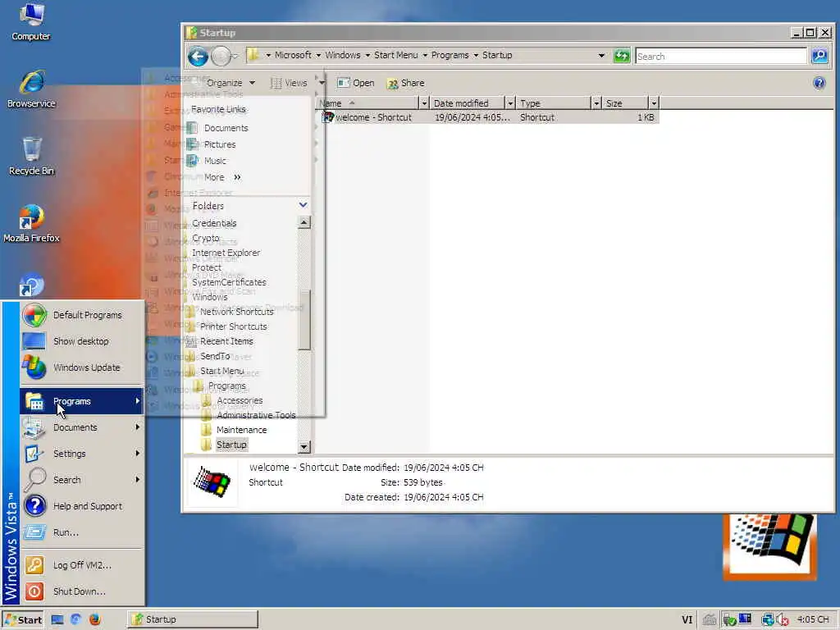Image resolution: width=840 pixels, height=630 pixels.
Task: Click folder tree scrollbar up arrow
Action: pyautogui.click(x=304, y=222)
